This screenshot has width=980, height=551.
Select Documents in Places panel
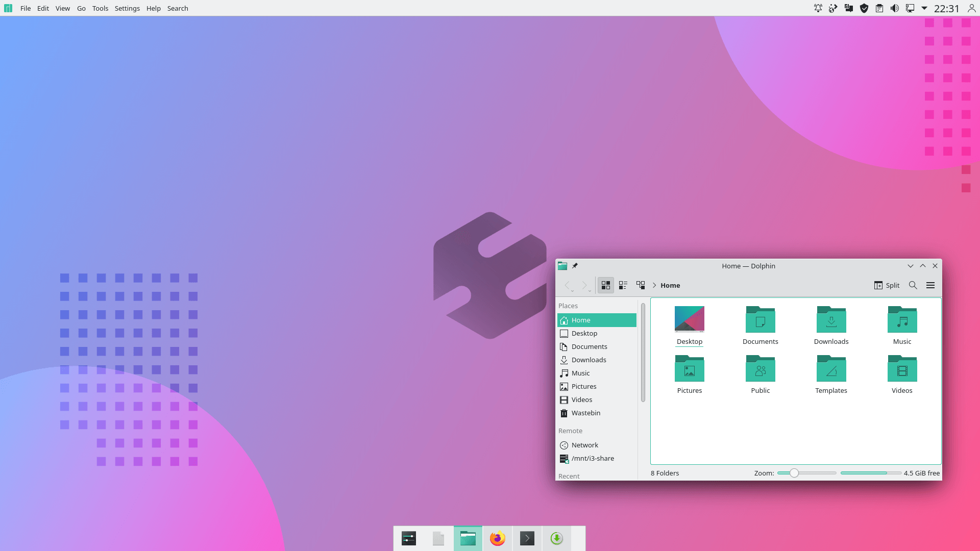(x=597, y=346)
